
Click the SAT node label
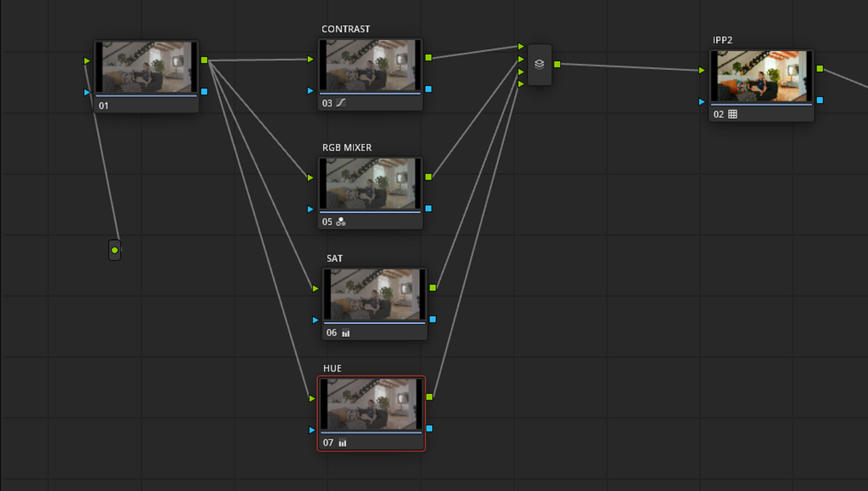click(x=335, y=259)
